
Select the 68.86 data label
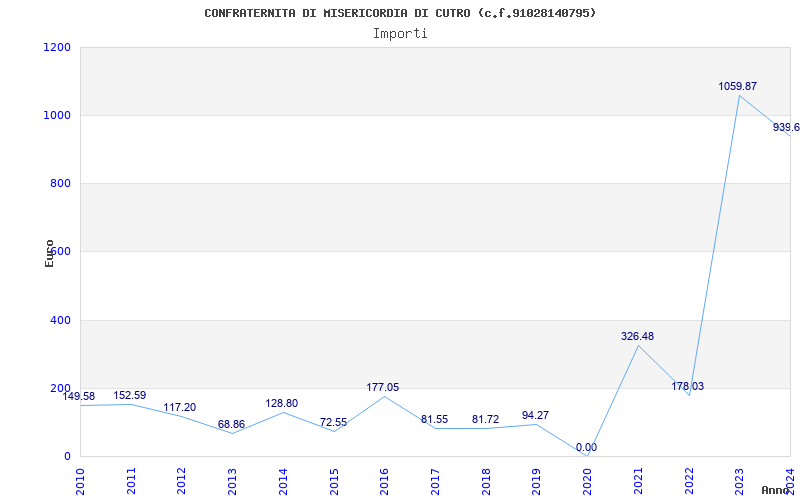pos(231,424)
